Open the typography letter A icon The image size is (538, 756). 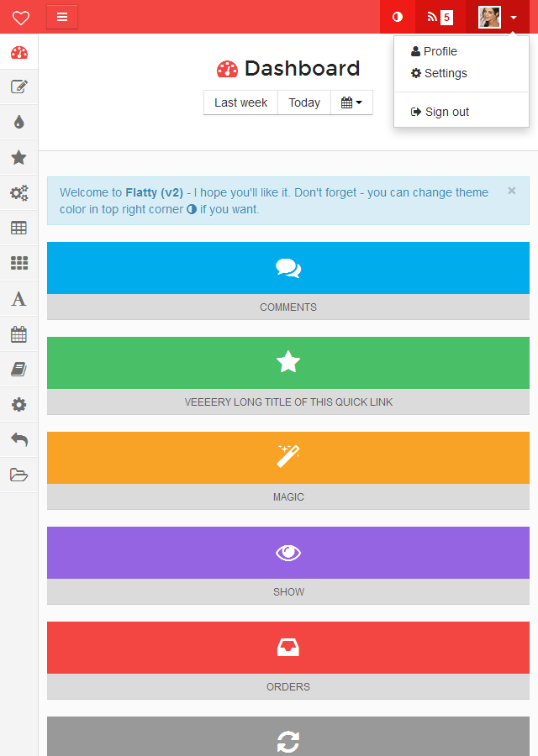coord(18,299)
